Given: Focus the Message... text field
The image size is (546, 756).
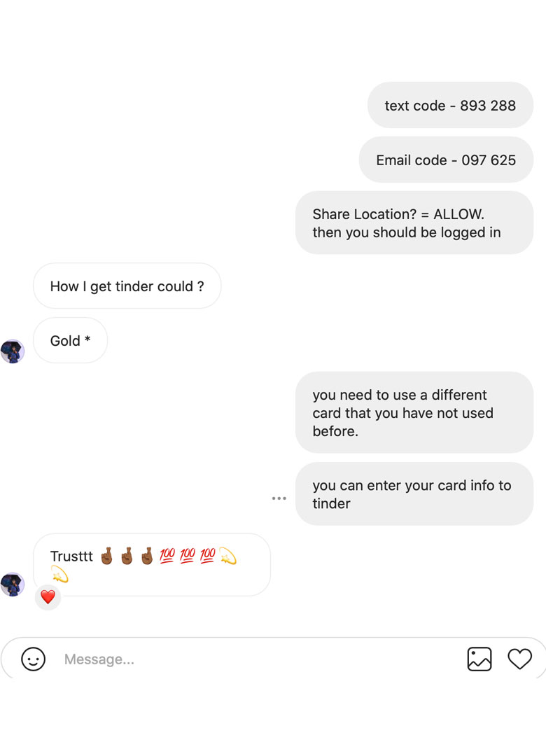Looking at the screenshot, I should coord(255,659).
